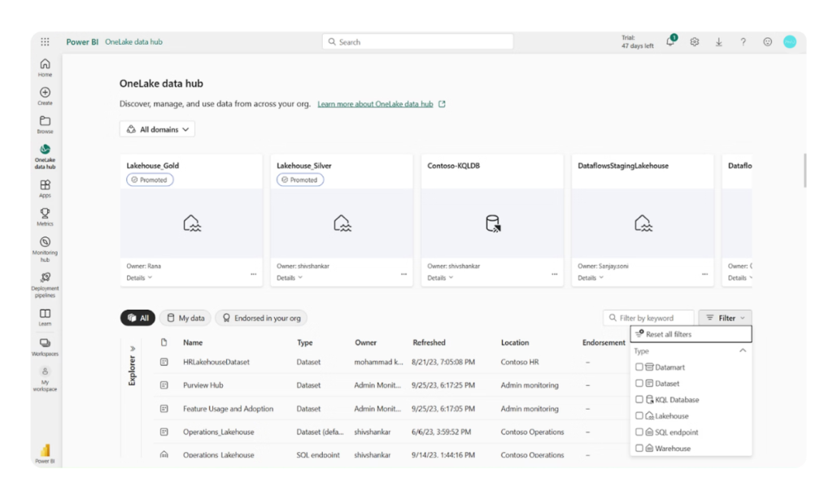Expand Details on Lakehouse_Gold card
The width and height of the screenshot is (833, 504).
tap(139, 278)
